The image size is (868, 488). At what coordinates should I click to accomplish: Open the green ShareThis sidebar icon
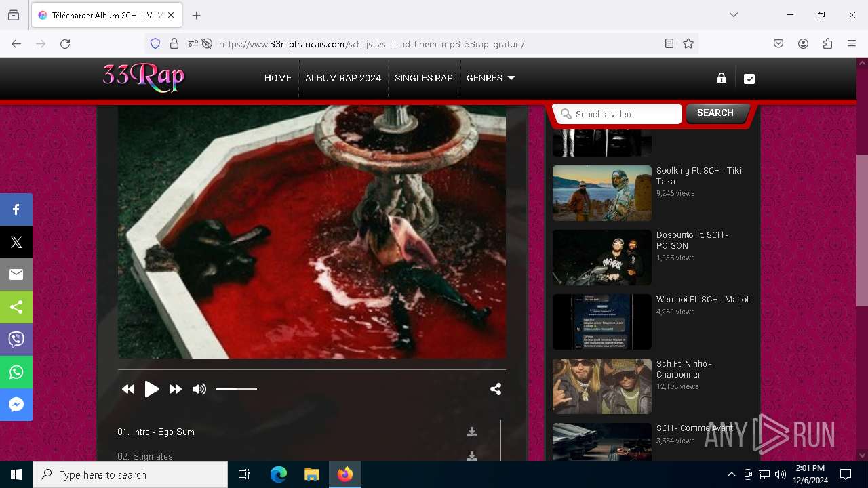16,307
